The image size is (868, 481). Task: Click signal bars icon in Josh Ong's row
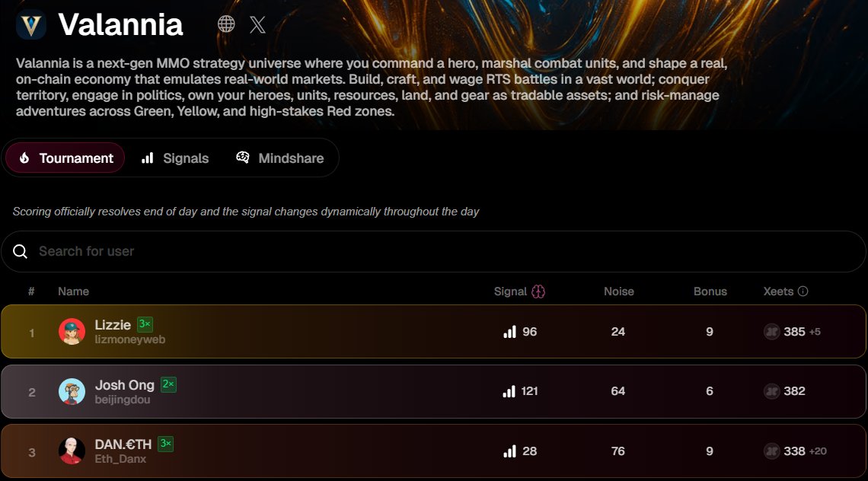coord(509,391)
